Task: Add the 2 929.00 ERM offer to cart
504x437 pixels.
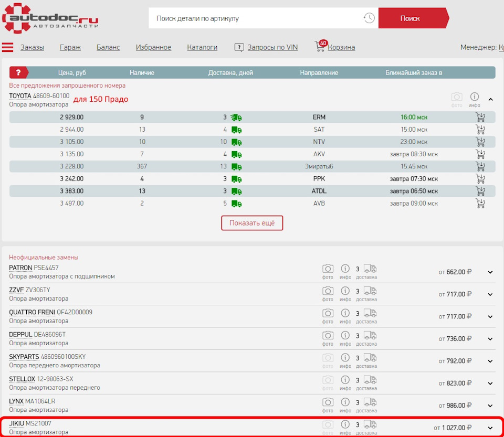Action: pyautogui.click(x=480, y=117)
